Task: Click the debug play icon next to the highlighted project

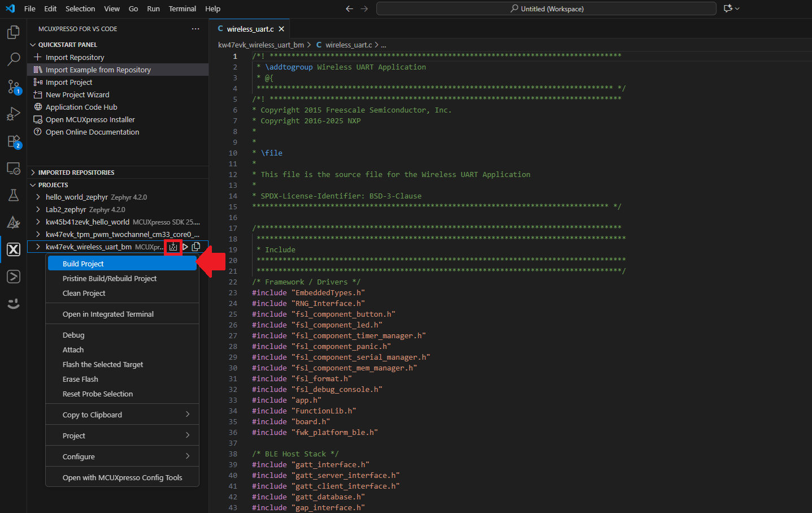Action: (x=185, y=247)
